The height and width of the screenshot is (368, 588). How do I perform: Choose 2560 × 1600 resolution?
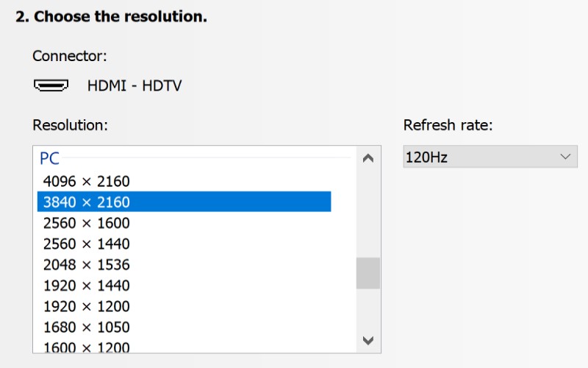point(86,223)
